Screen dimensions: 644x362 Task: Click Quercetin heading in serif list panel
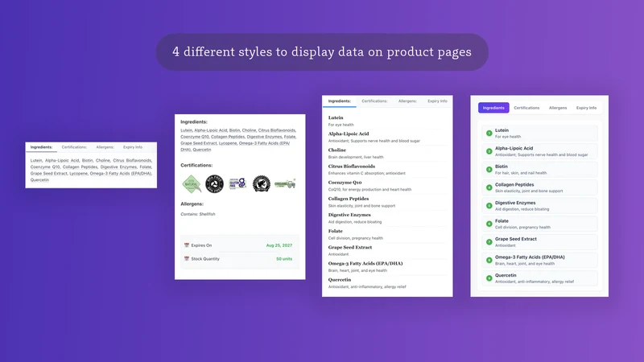(339, 279)
